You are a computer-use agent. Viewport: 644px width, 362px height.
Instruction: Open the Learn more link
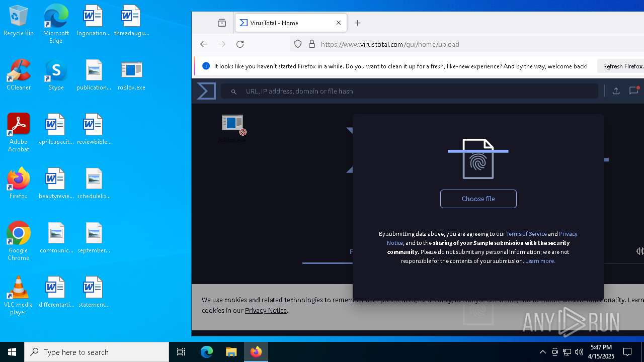[540, 261]
